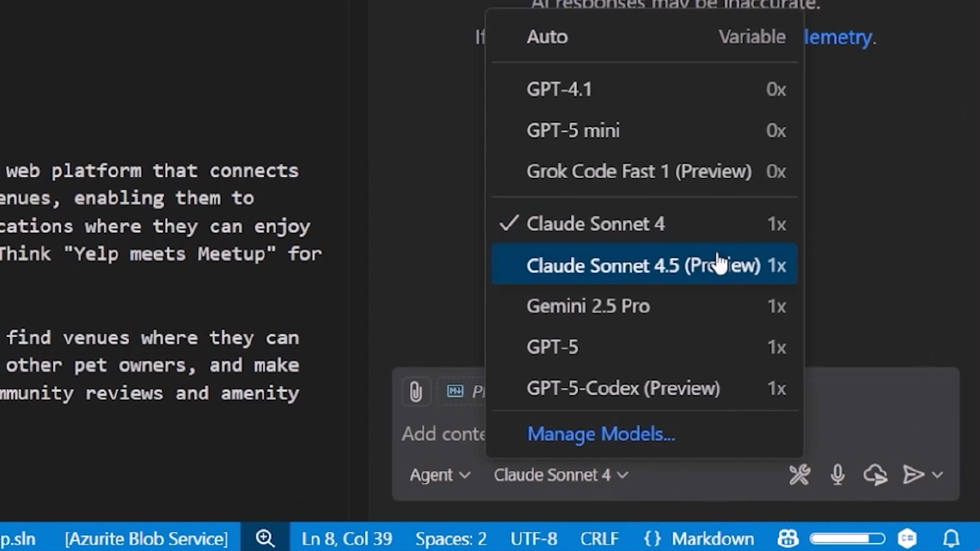980x551 pixels.
Task: Click the zoom magnifier in status bar
Action: pos(265,539)
